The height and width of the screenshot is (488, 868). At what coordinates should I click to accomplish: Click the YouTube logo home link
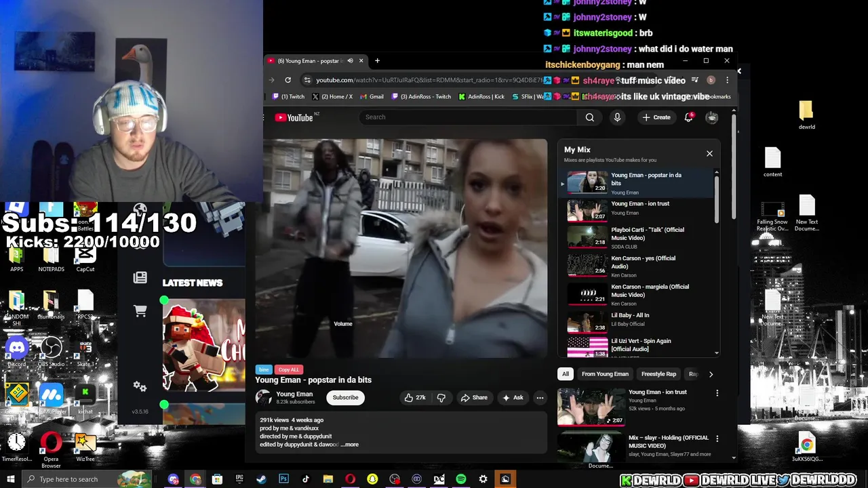tap(294, 118)
